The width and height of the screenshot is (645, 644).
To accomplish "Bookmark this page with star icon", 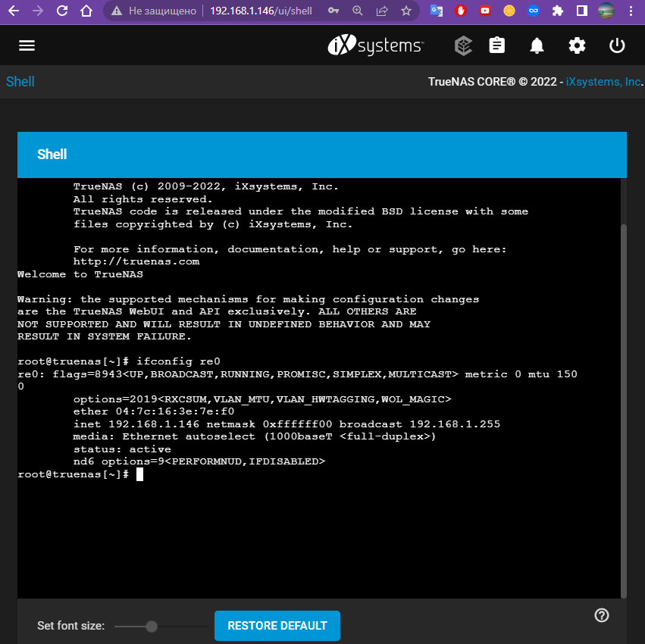I will pyautogui.click(x=406, y=11).
